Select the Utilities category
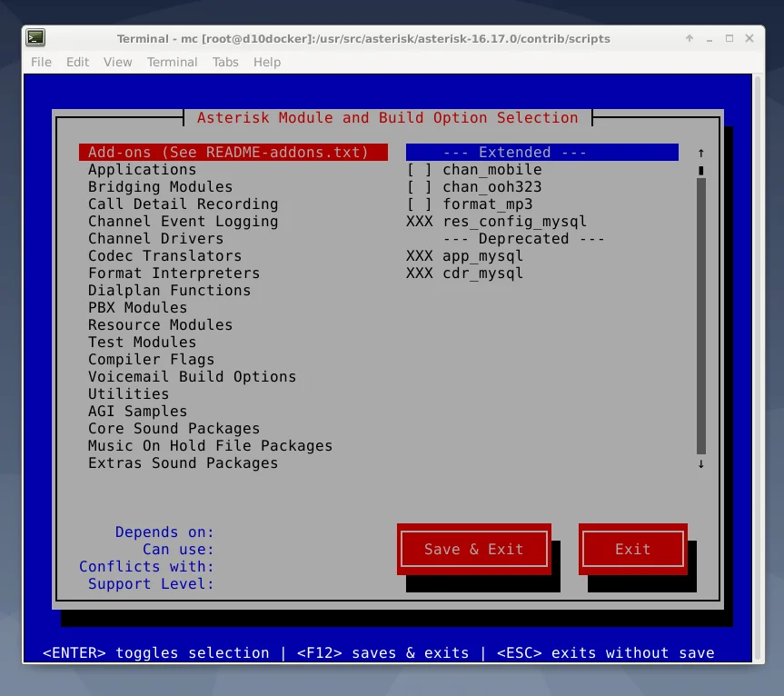Image resolution: width=784 pixels, height=696 pixels. 128,394
